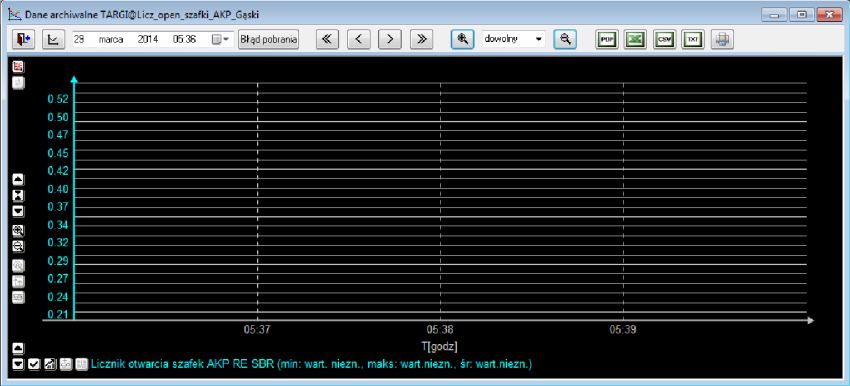Click the red grid icon above Y axis
Image resolution: width=850 pixels, height=386 pixels.
tap(18, 66)
